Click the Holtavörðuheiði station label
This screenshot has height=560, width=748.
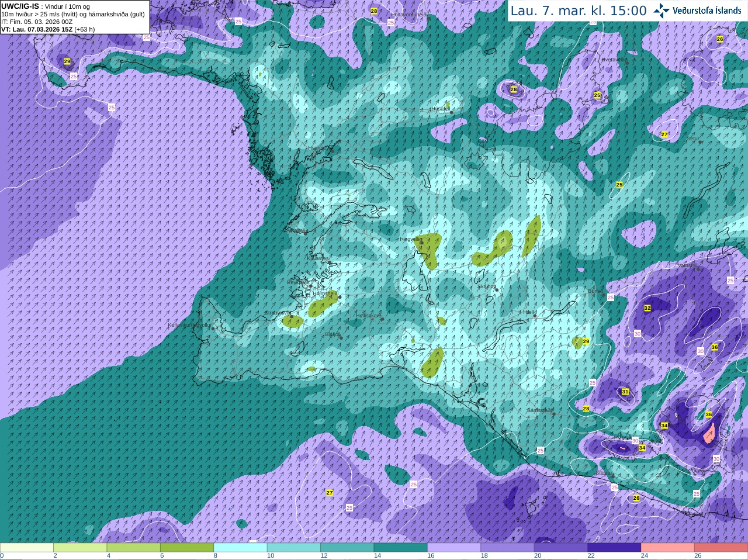click(x=410, y=14)
